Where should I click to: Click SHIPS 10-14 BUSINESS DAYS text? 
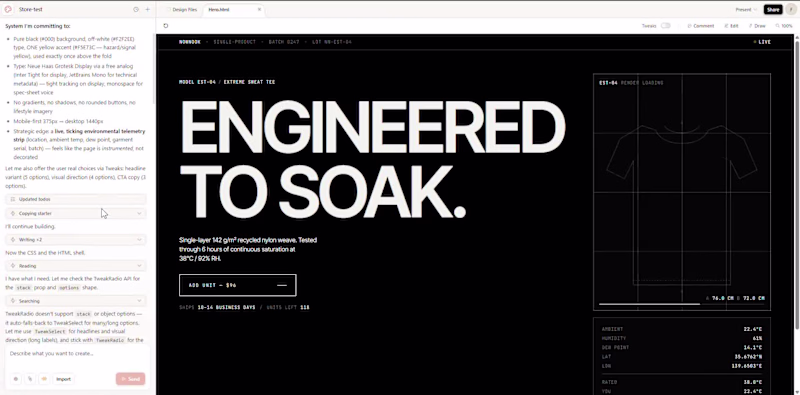pyautogui.click(x=217, y=307)
